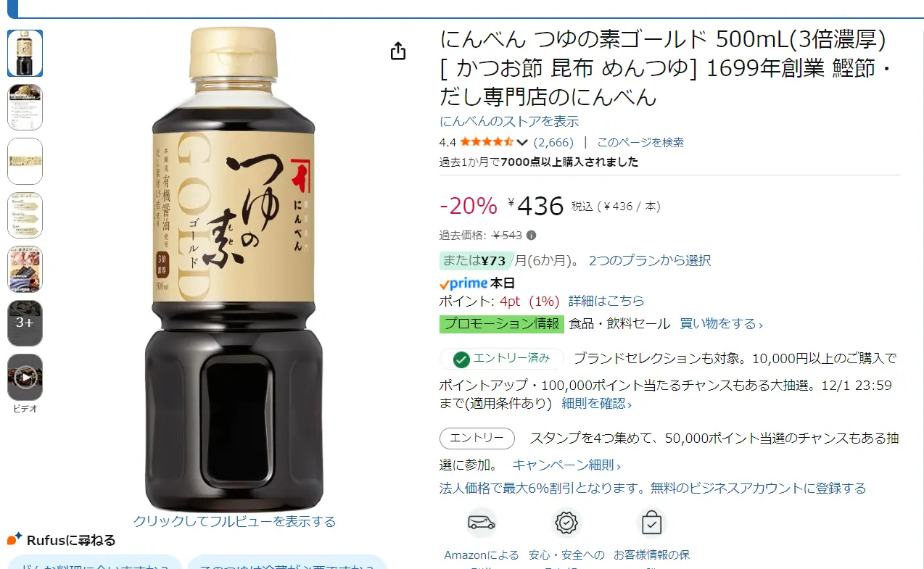The width and height of the screenshot is (924, 569).
Task: Click the safety and security badge icon
Action: point(566,522)
